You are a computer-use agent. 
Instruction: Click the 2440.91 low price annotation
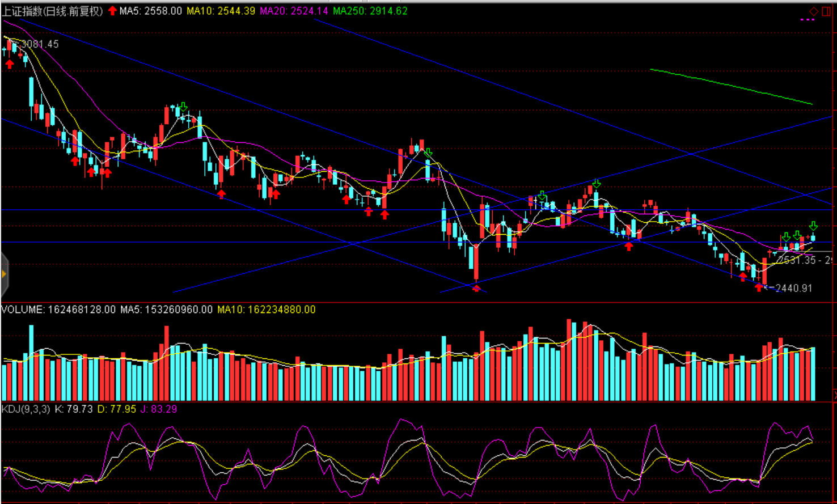[793, 288]
